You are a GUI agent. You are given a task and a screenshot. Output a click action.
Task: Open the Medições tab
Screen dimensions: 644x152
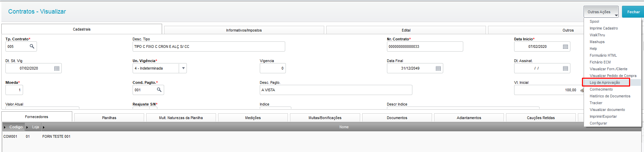point(253,118)
